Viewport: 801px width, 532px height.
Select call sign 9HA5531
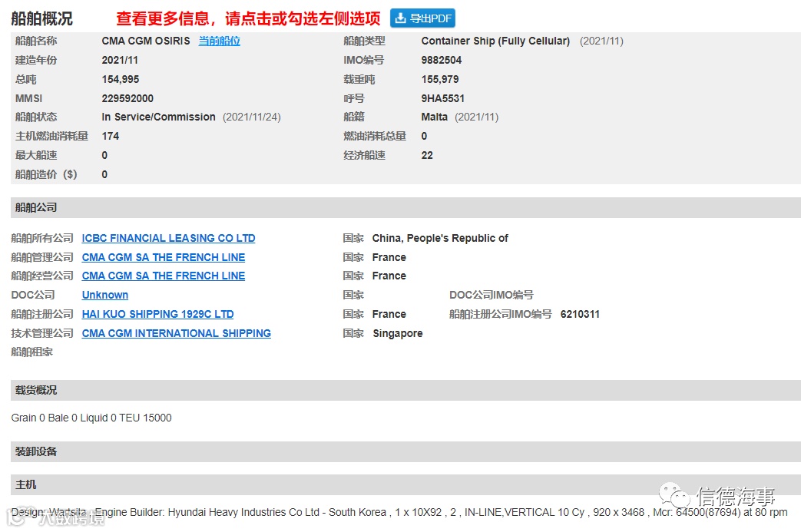pyautogui.click(x=443, y=98)
